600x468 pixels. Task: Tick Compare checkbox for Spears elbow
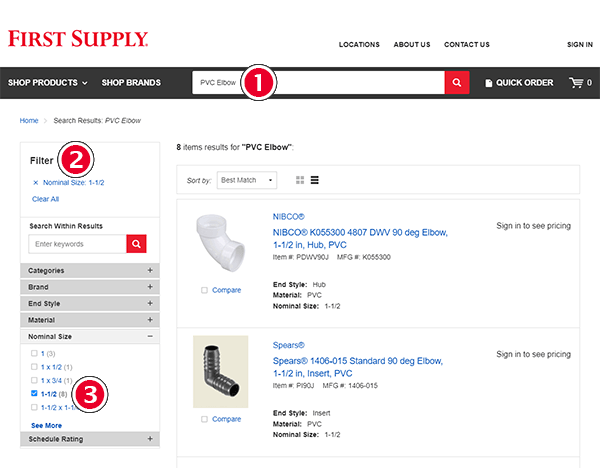pyautogui.click(x=204, y=419)
